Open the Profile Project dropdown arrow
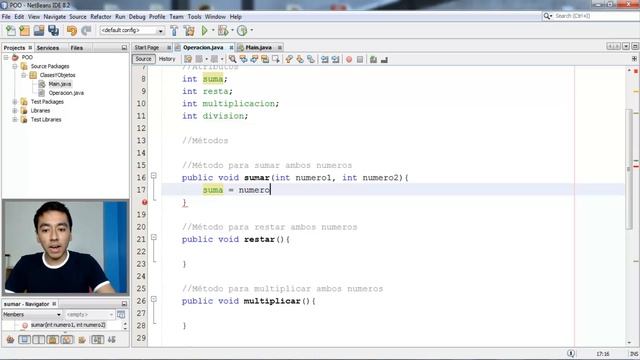The width and height of the screenshot is (640, 360). point(251,30)
